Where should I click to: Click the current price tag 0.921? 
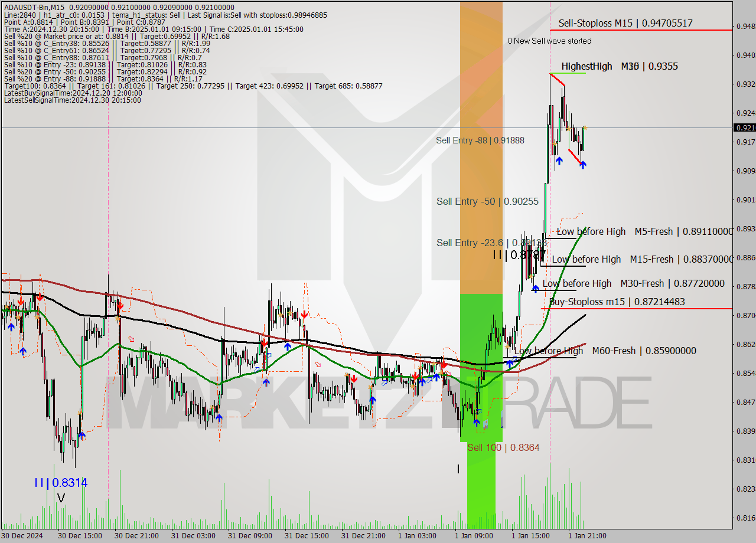744,127
